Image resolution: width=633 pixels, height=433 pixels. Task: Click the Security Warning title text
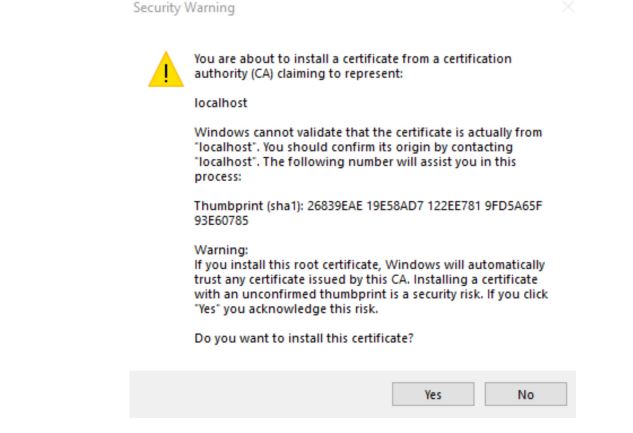tap(184, 8)
